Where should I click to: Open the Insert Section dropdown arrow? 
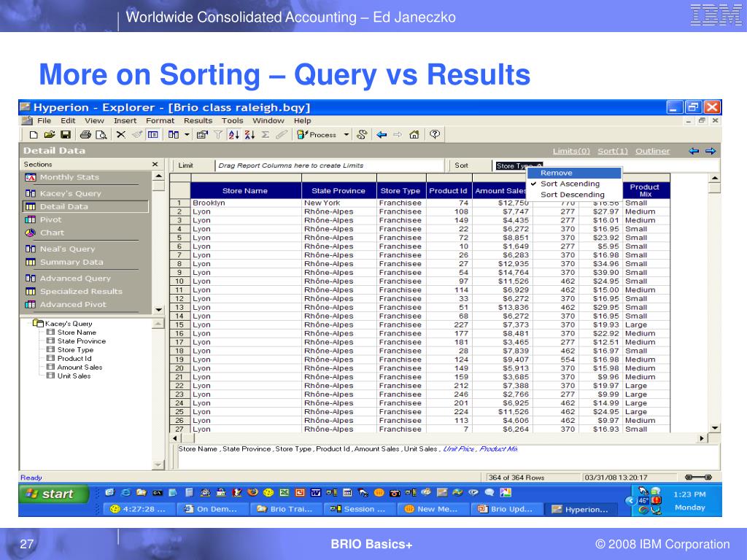187,135
